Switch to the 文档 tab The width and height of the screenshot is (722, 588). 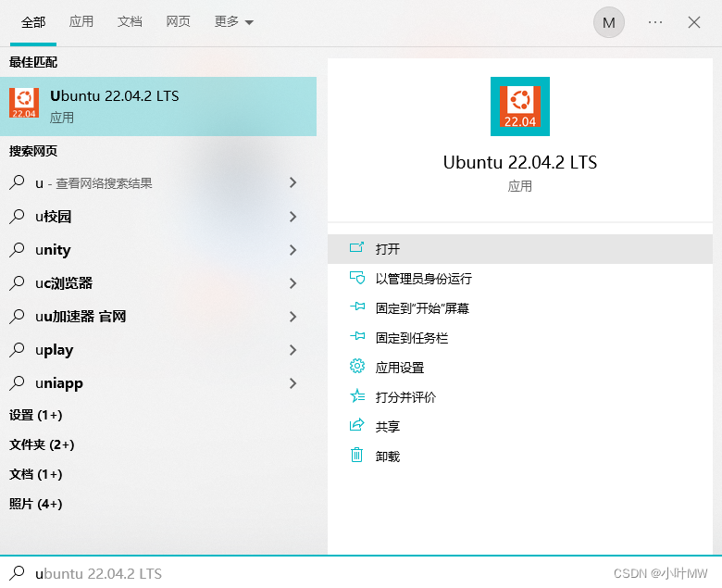point(130,21)
